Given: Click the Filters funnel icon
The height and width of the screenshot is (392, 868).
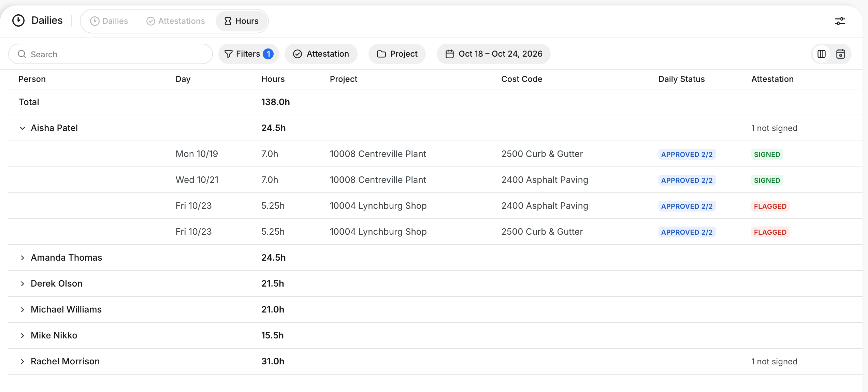Looking at the screenshot, I should (228, 54).
